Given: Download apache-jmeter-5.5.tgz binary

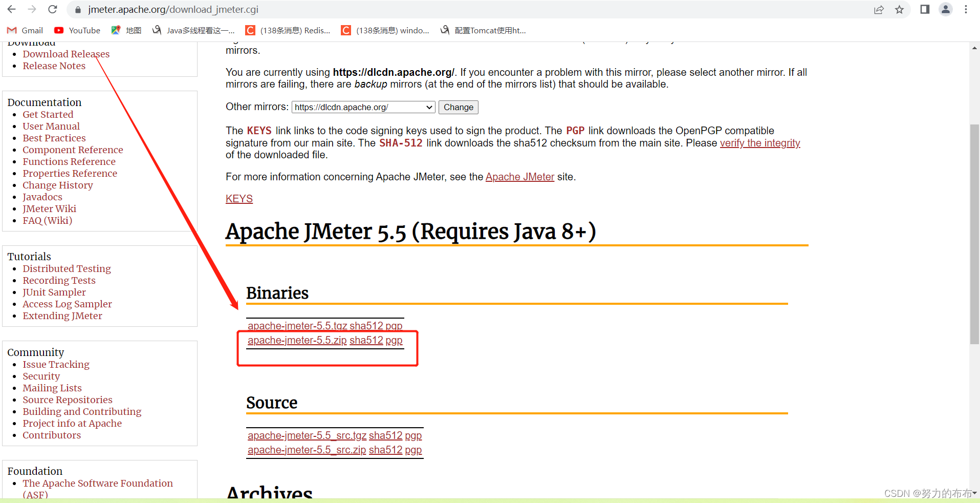Looking at the screenshot, I should 297,326.
